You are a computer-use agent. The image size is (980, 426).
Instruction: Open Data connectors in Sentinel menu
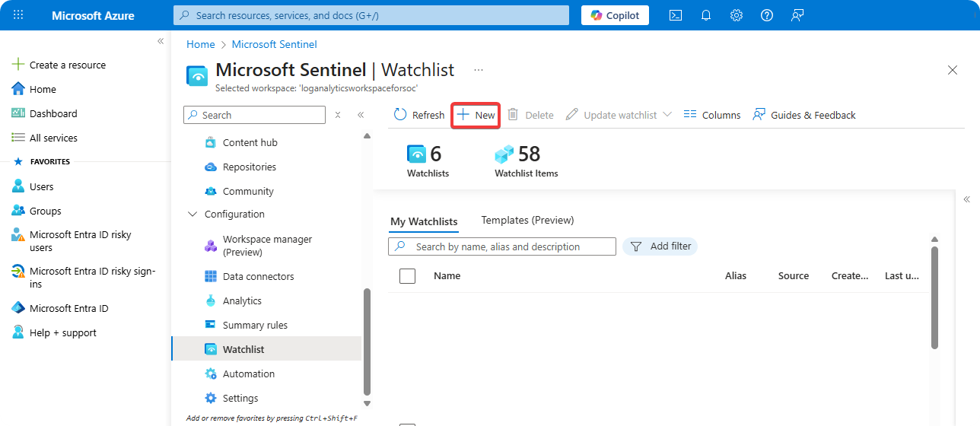coord(258,276)
